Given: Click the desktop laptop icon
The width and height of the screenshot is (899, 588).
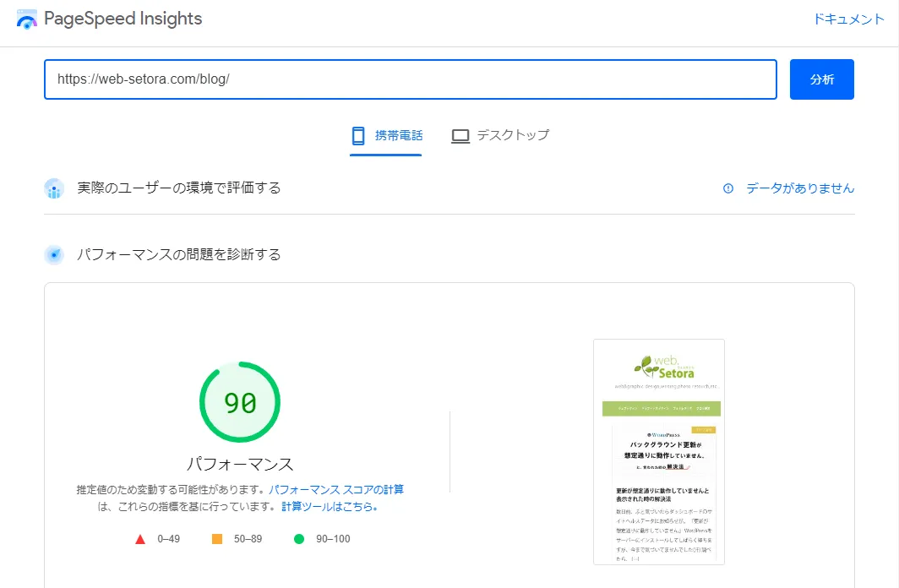Looking at the screenshot, I should (460, 135).
